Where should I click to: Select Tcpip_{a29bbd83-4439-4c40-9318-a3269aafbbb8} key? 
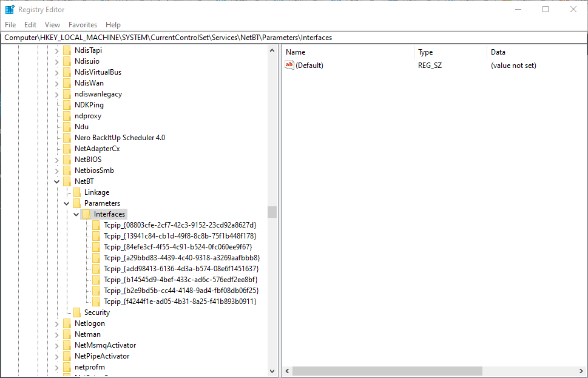point(182,258)
